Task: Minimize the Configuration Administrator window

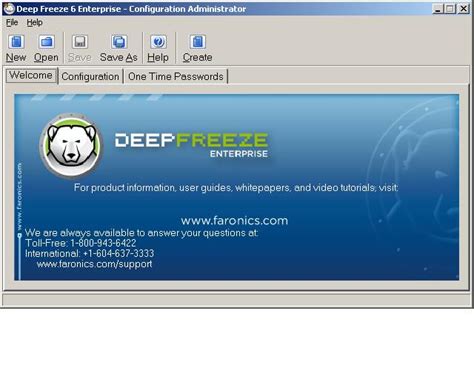Action: (438, 9)
